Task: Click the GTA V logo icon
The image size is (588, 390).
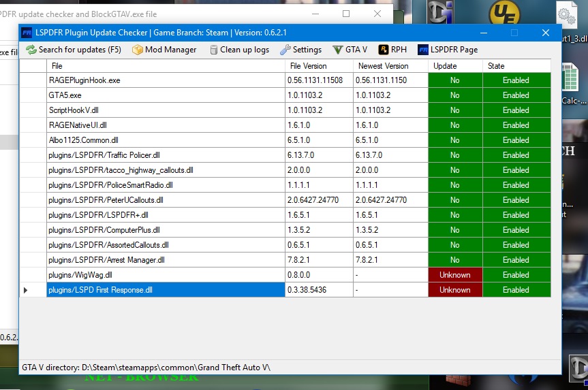Action: pos(338,50)
